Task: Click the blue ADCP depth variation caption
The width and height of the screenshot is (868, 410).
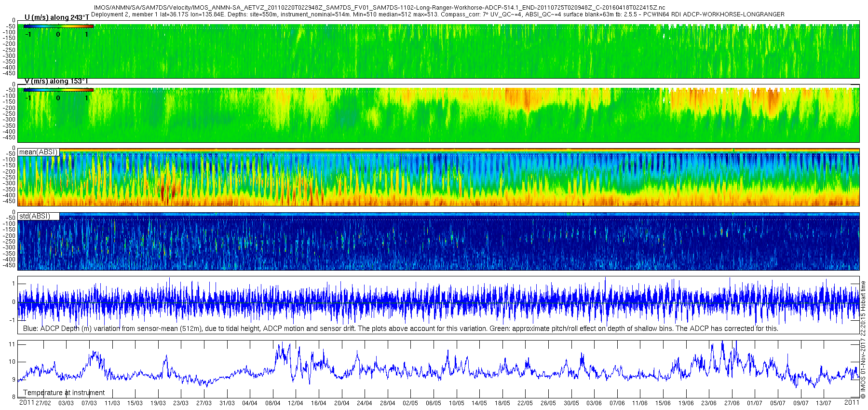Action: [x=401, y=328]
